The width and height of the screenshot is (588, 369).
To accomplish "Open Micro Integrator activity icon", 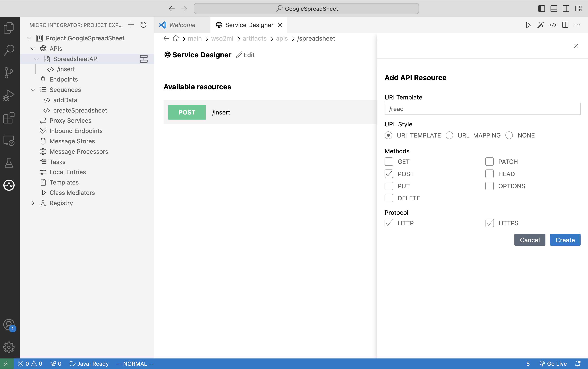I will pyautogui.click(x=9, y=185).
